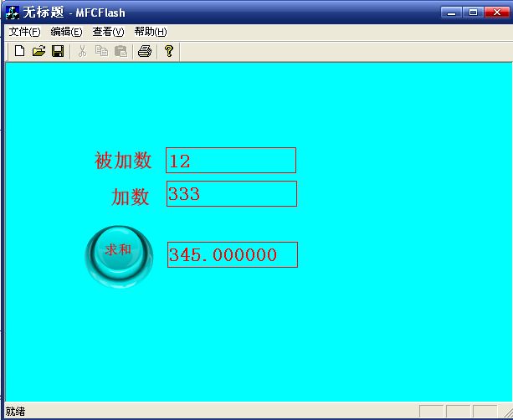This screenshot has width=513, height=420.
Task: Minimize the MFCFlash window
Action: pos(452,13)
